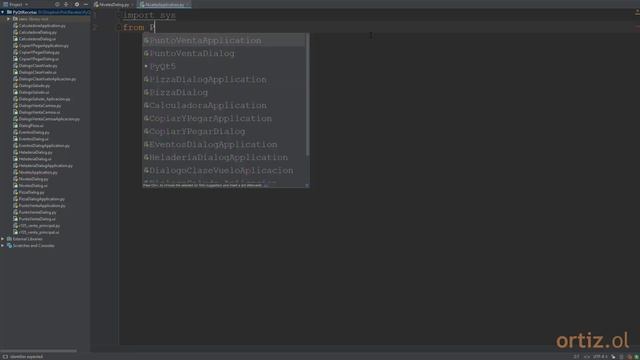Open Project panel settings gear
The image size is (640, 360).
click(76, 4)
